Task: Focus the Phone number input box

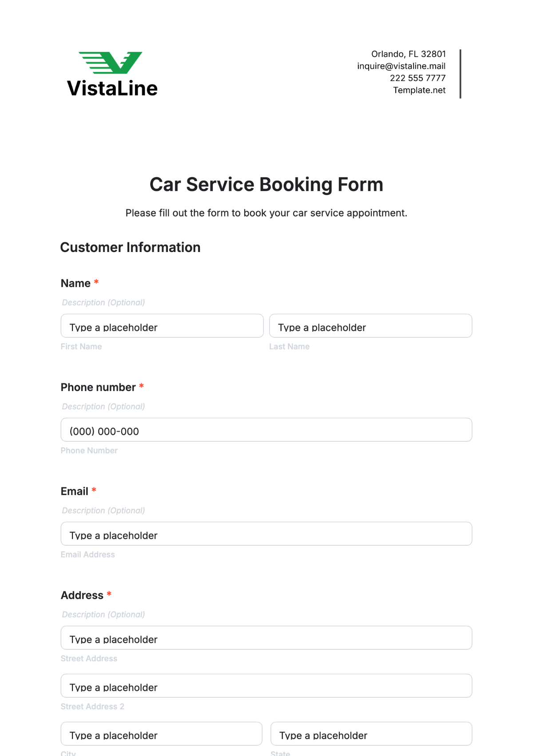Action: coord(266,430)
